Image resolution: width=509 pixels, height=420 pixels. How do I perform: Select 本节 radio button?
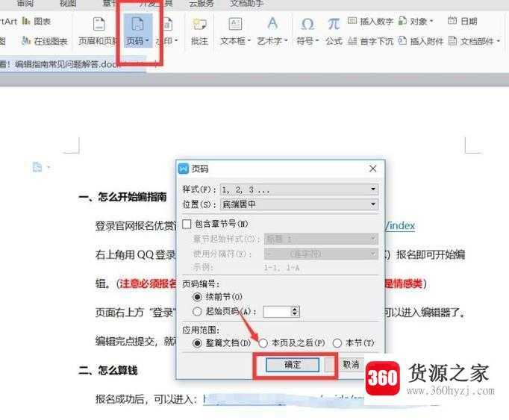click(337, 343)
